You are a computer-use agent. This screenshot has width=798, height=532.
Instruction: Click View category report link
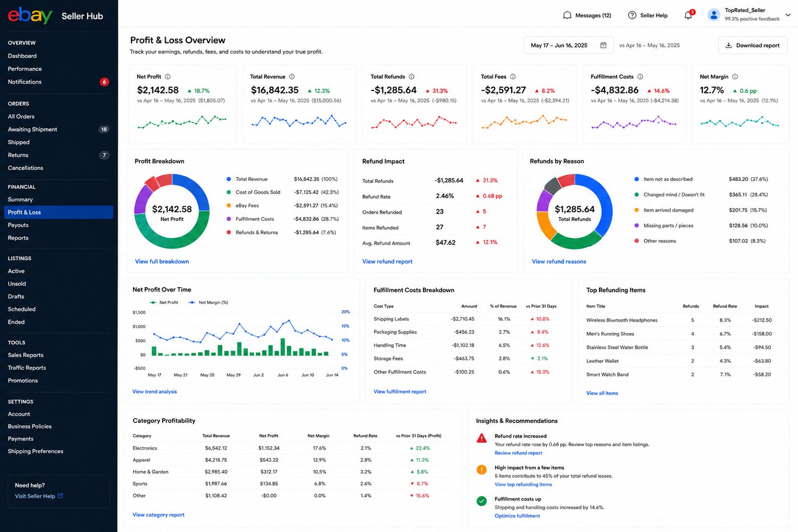pos(159,515)
